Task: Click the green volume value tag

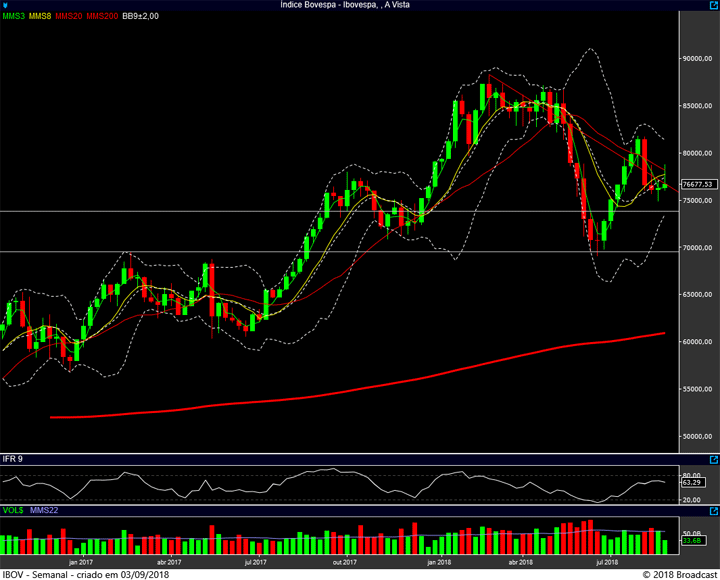Action: click(691, 541)
